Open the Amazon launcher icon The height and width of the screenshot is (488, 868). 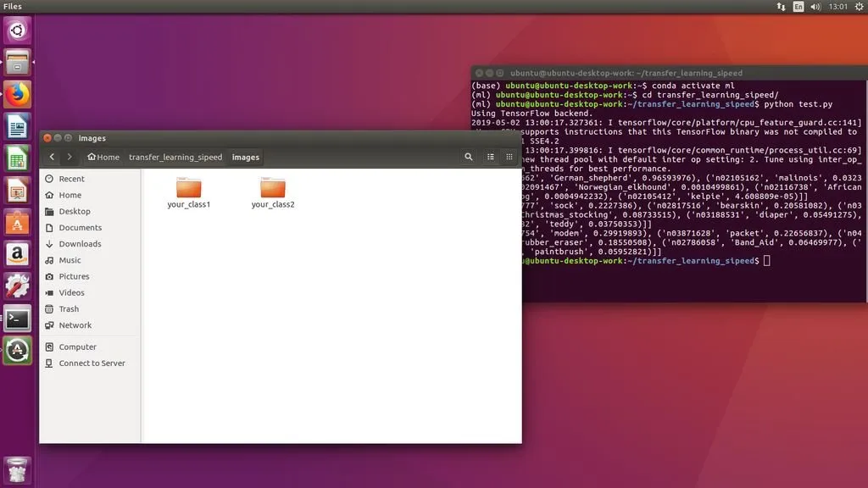17,254
